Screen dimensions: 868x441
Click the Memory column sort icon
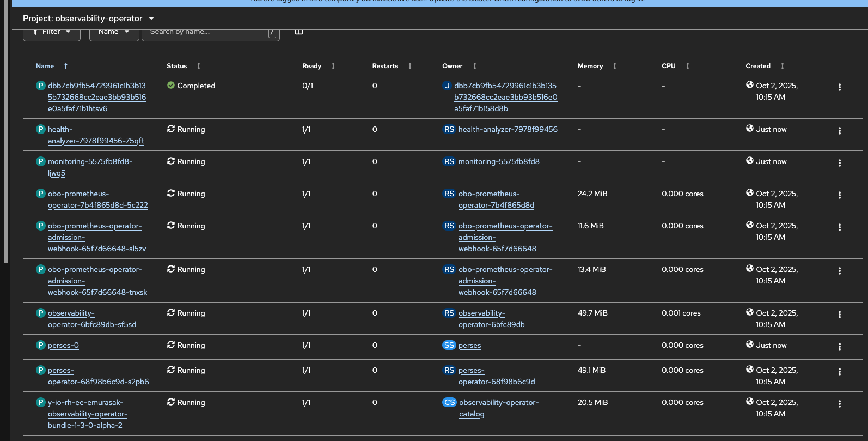[x=615, y=66]
